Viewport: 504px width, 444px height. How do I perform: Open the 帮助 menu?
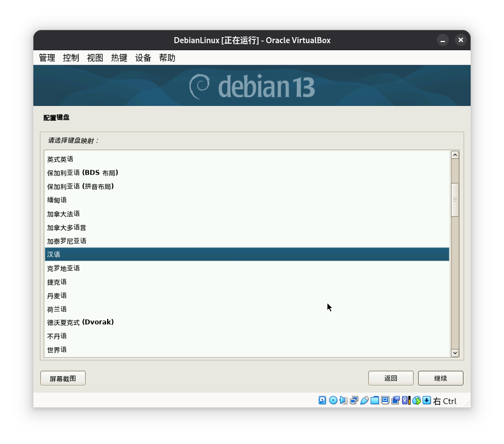pos(167,58)
